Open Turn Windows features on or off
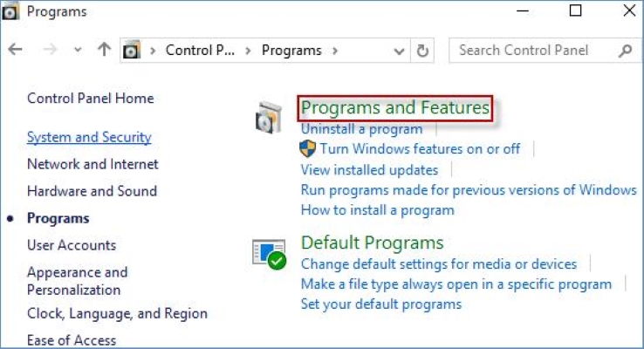 click(420, 148)
